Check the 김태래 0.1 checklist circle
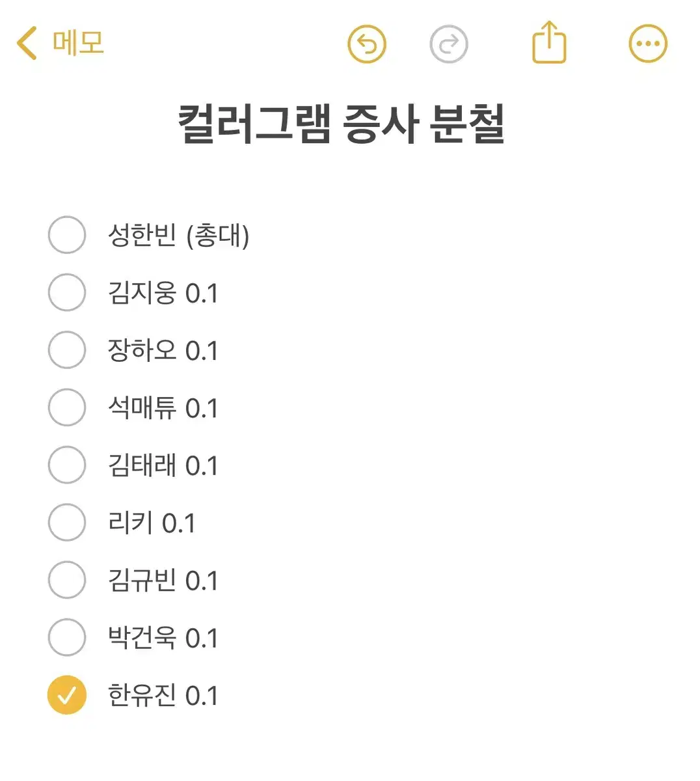 pyautogui.click(x=67, y=465)
